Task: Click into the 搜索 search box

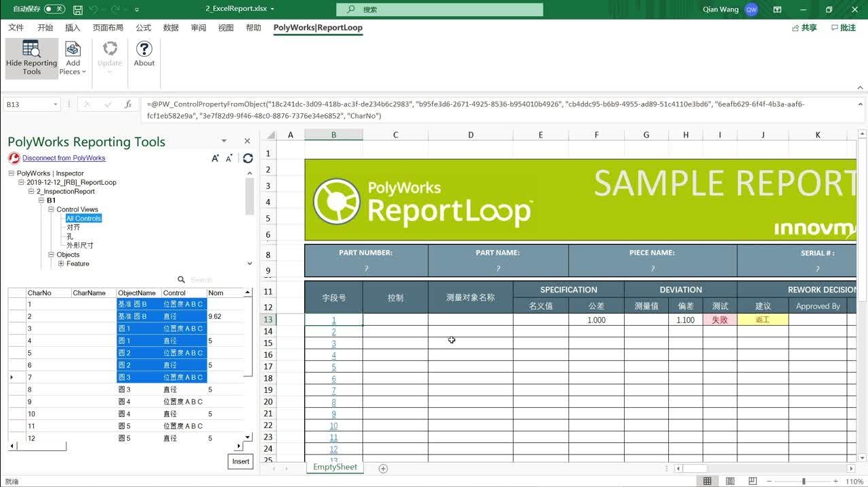Action: (440, 9)
